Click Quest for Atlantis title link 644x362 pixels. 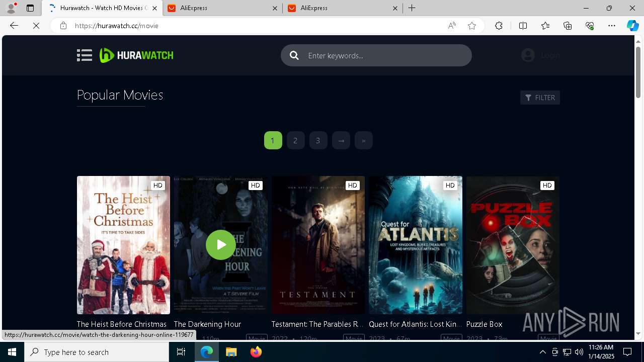[x=415, y=324]
